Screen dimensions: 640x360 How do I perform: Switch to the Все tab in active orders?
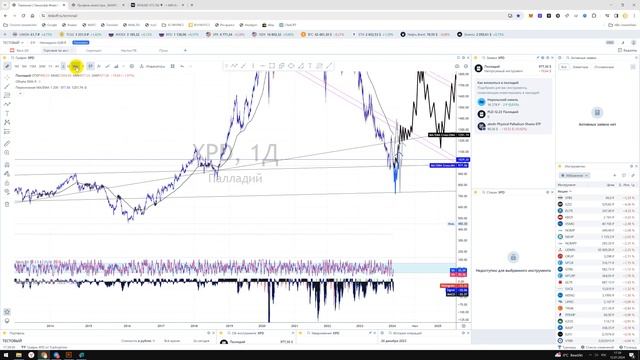coord(564,67)
